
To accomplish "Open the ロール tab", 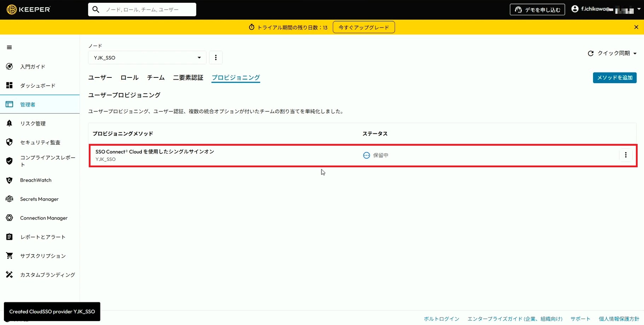I will coord(129,77).
